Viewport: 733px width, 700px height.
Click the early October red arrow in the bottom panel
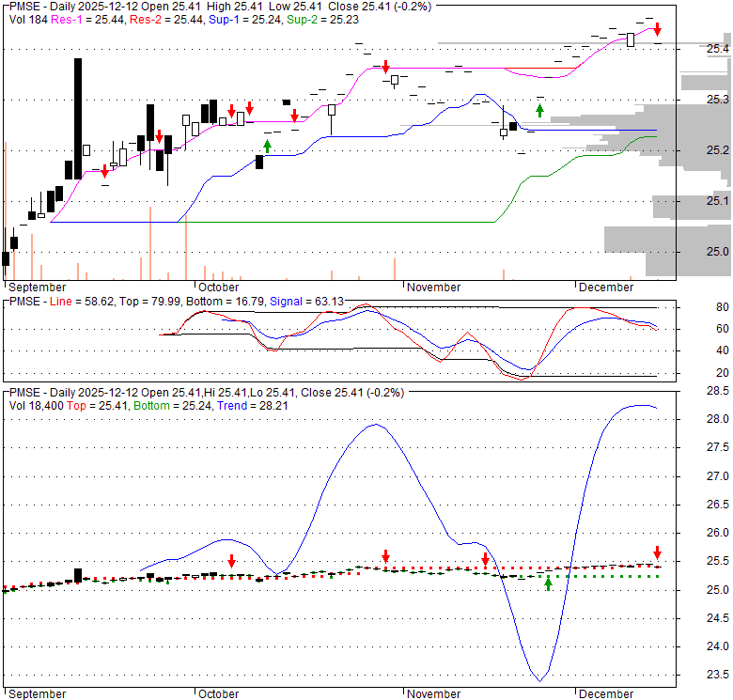(231, 561)
